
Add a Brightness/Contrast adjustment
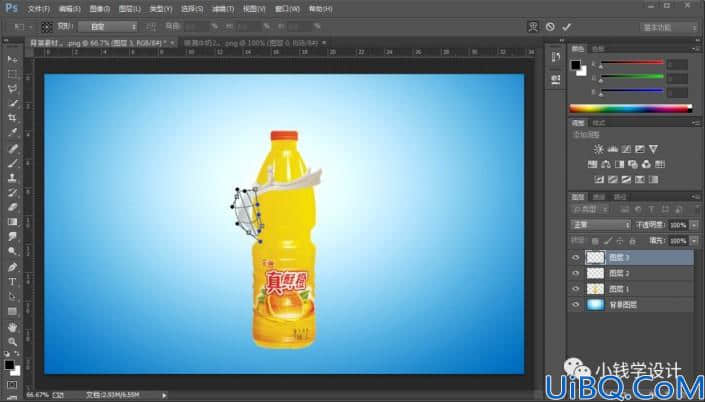[x=598, y=149]
